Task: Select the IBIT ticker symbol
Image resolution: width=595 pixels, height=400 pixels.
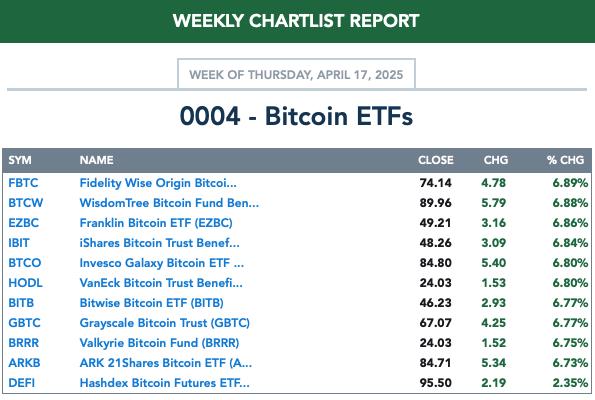Action: tap(19, 243)
